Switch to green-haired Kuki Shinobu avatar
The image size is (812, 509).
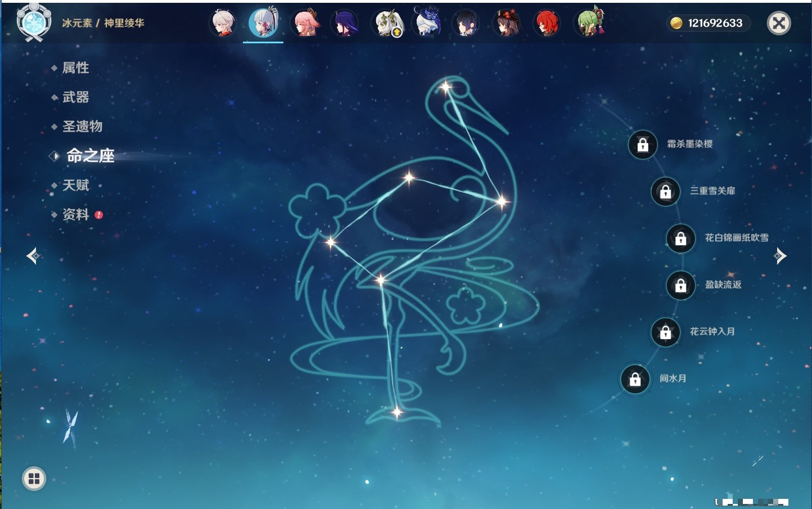tap(589, 22)
